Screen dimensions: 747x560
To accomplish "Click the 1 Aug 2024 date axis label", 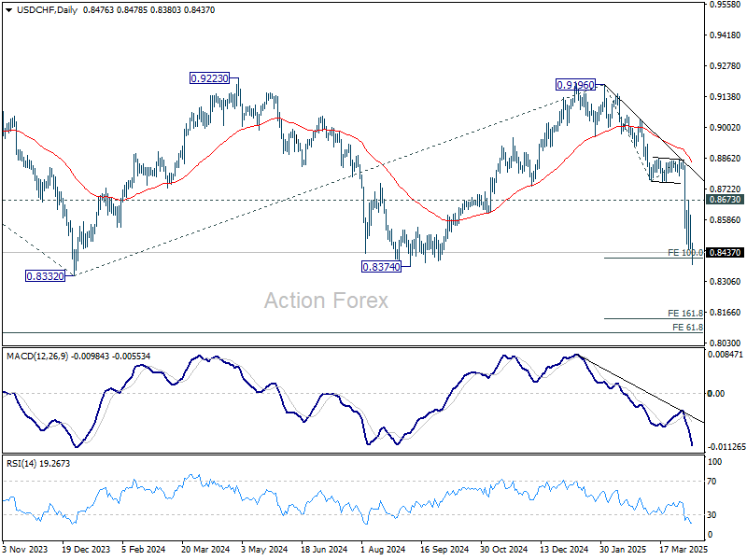I will [383, 549].
